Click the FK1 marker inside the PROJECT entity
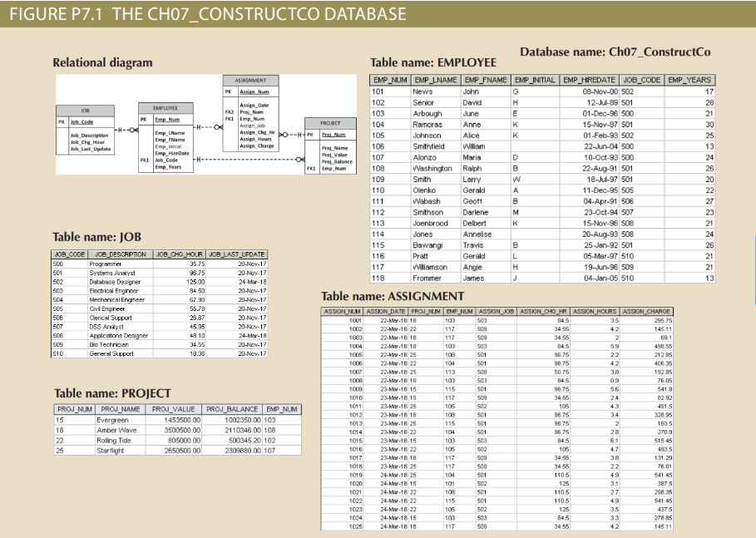 coord(312,166)
